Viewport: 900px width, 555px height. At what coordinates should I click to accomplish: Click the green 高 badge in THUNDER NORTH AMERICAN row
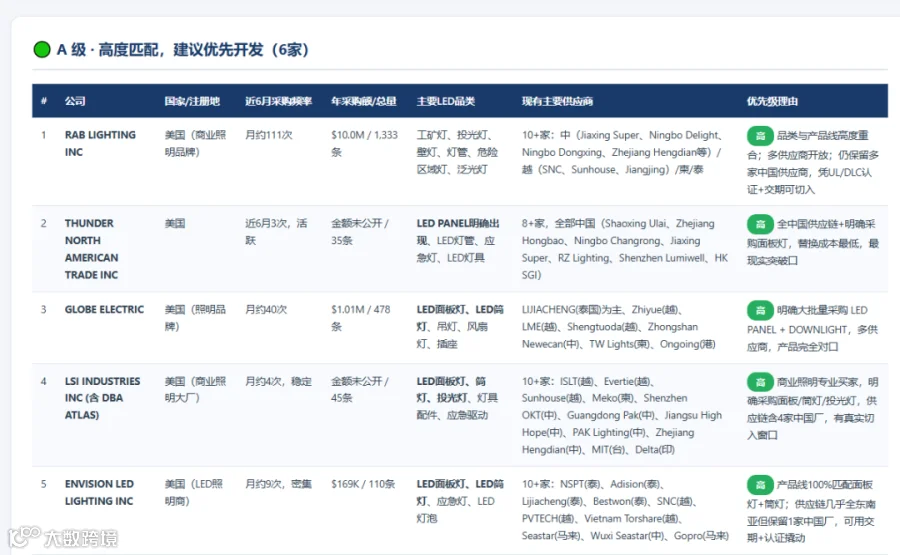coord(760,224)
